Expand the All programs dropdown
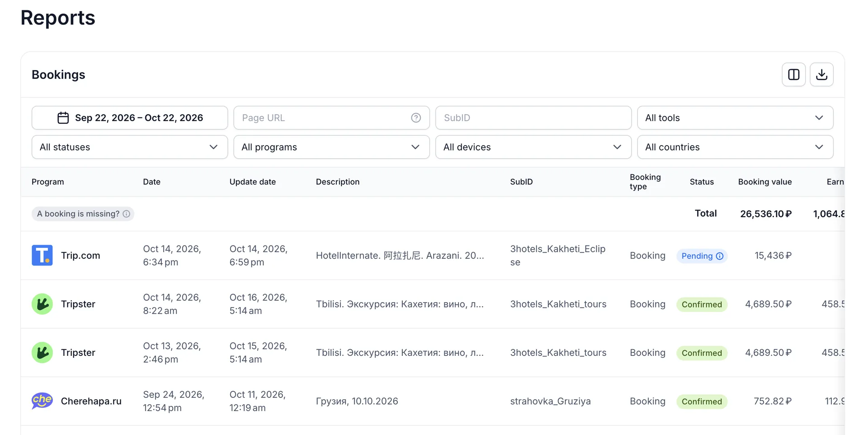This screenshot has width=868, height=435. [331, 147]
